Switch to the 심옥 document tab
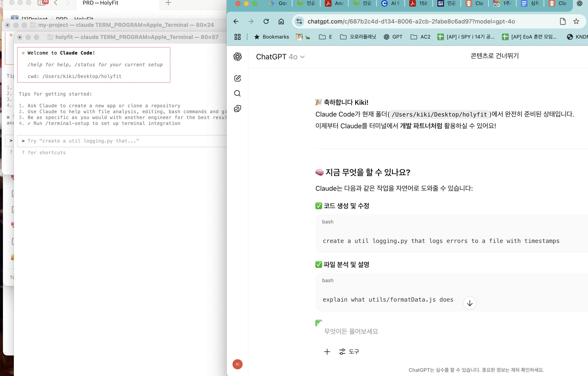The height and width of the screenshot is (376, 588). (530, 3)
